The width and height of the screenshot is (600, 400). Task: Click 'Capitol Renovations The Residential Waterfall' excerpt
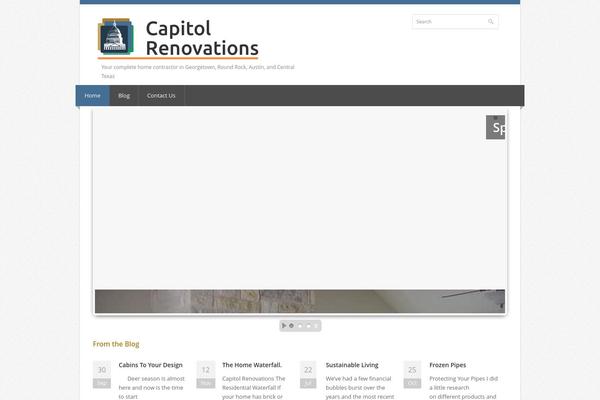pos(254,387)
